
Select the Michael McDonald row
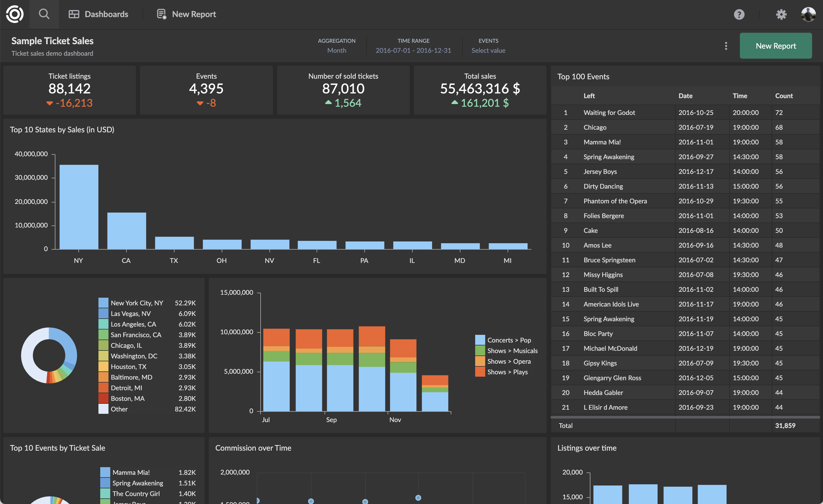685,348
